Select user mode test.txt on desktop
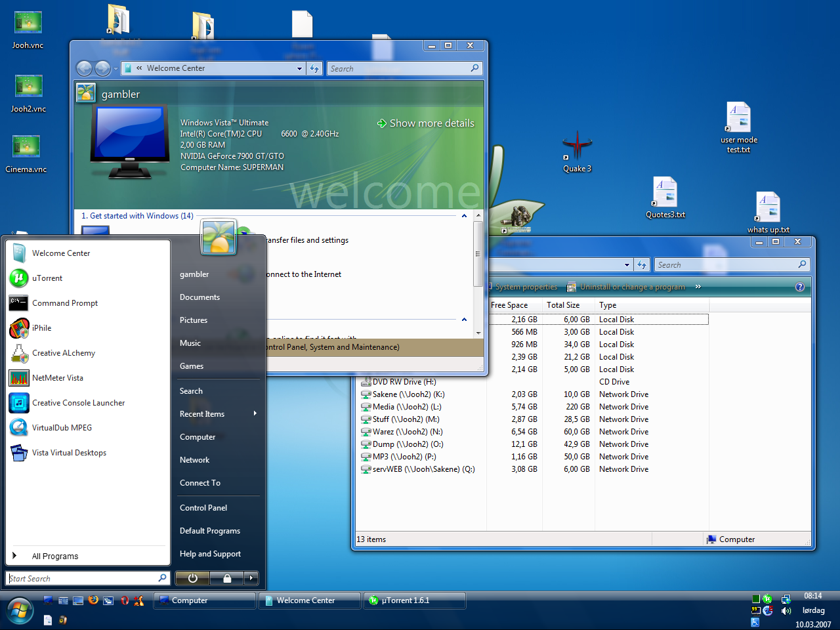840x630 pixels. pyautogui.click(x=738, y=128)
